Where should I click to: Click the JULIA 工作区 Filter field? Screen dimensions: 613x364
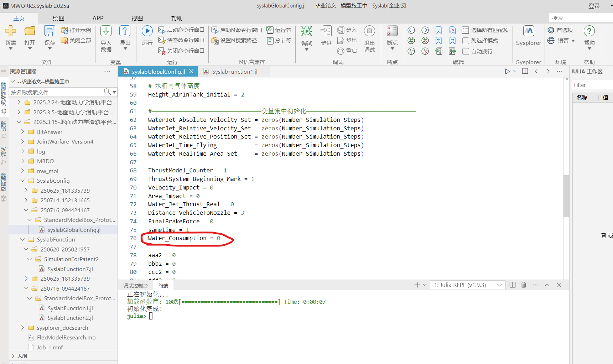(x=592, y=85)
